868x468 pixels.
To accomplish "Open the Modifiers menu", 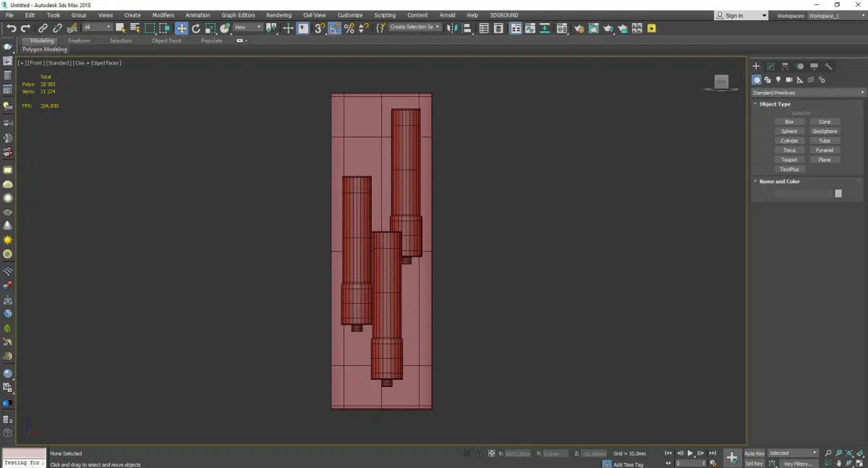I will click(163, 15).
